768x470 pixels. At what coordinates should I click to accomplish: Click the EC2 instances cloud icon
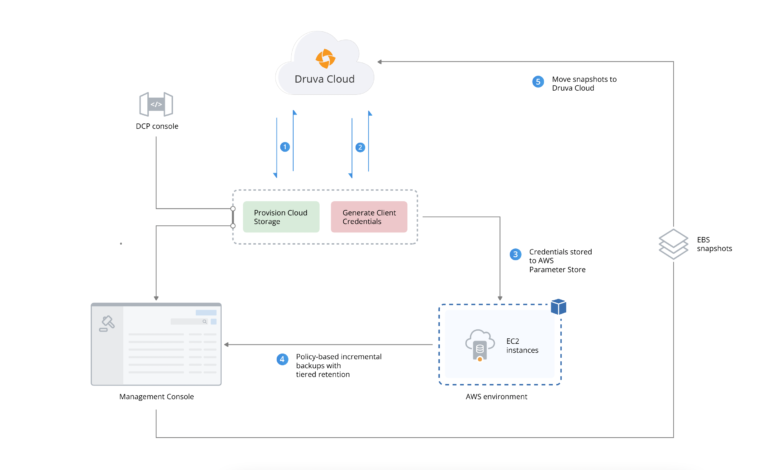coord(480,346)
